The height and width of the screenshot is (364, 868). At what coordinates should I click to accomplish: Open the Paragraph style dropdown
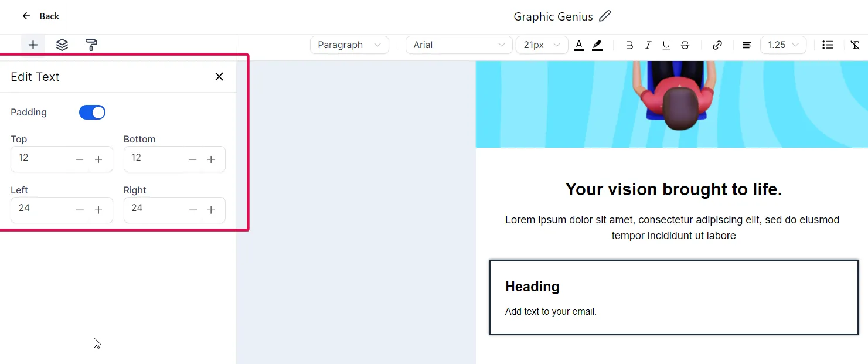349,45
